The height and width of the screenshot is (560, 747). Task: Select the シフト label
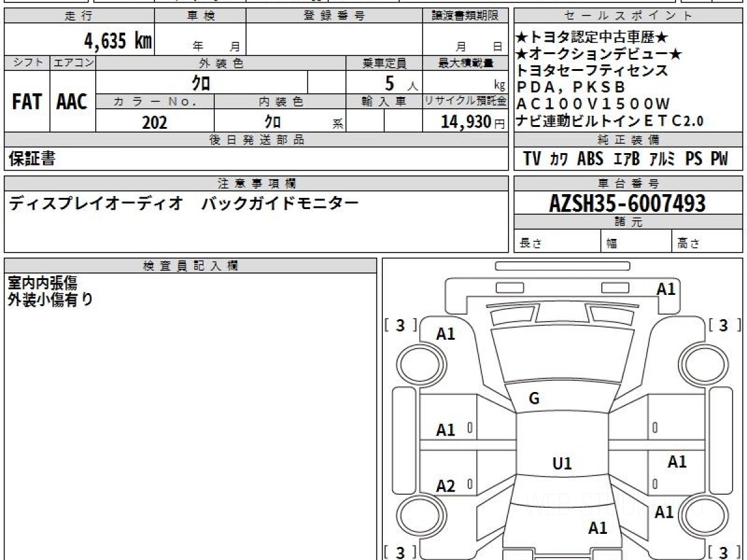[x=27, y=63]
